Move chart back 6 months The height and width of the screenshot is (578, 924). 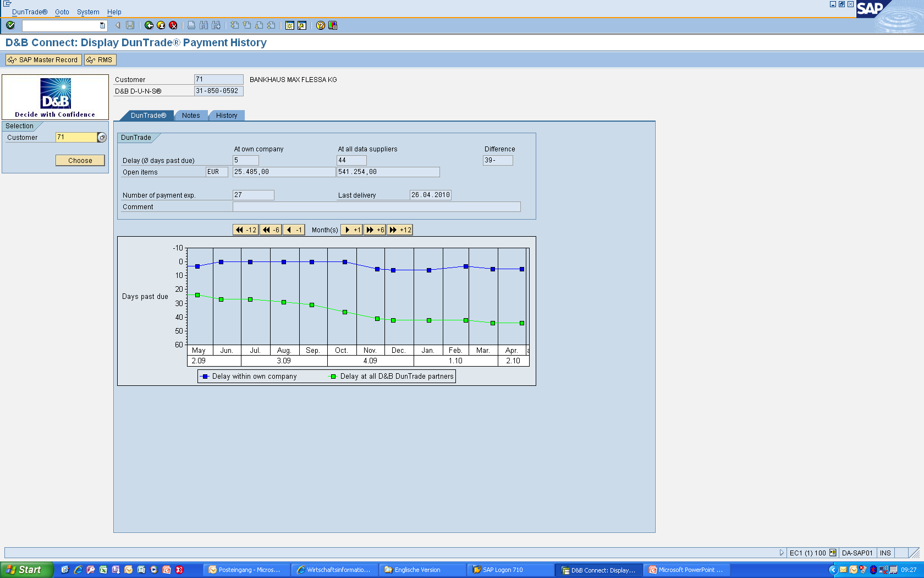271,230
